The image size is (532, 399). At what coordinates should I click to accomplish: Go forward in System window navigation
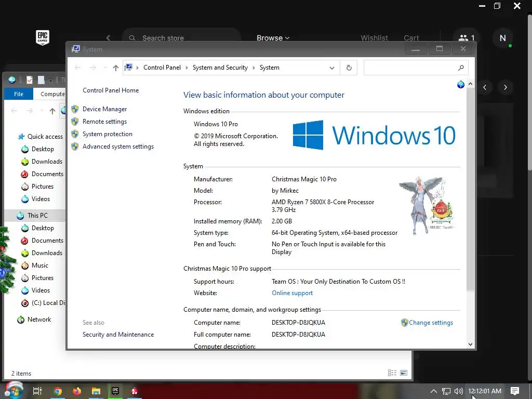(x=92, y=68)
